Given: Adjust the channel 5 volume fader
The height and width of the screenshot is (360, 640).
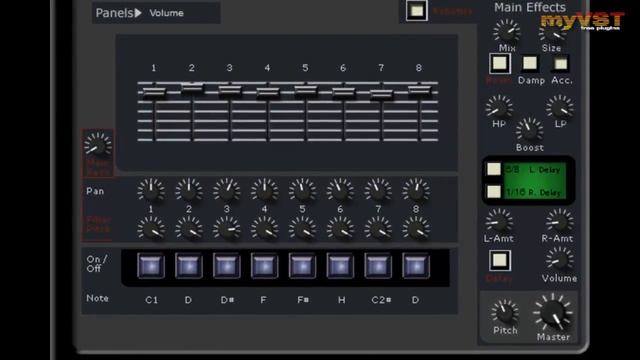Looking at the screenshot, I should point(305,90).
